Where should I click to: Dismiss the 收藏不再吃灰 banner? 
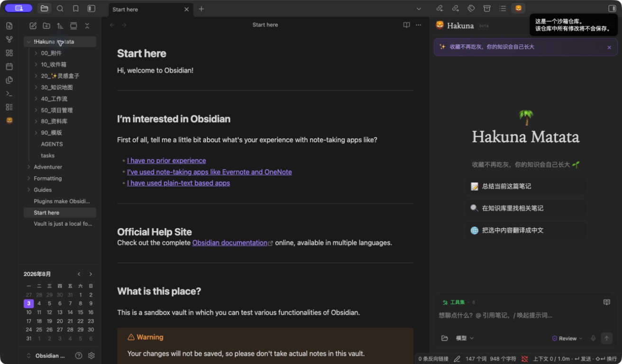coord(609,47)
